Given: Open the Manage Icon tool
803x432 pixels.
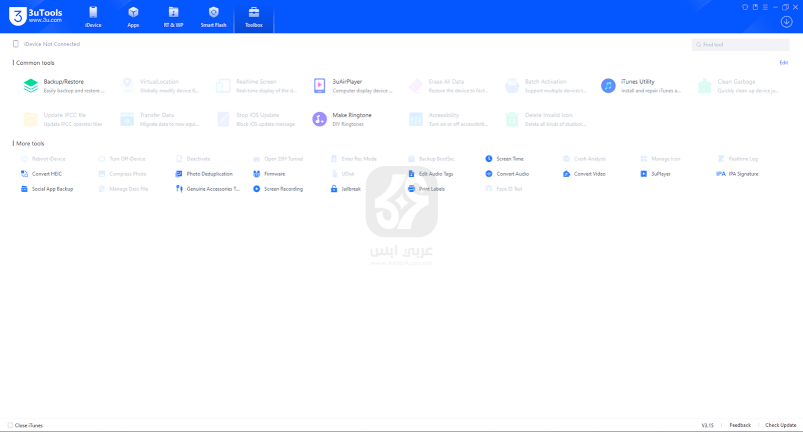Looking at the screenshot, I should click(x=660, y=159).
